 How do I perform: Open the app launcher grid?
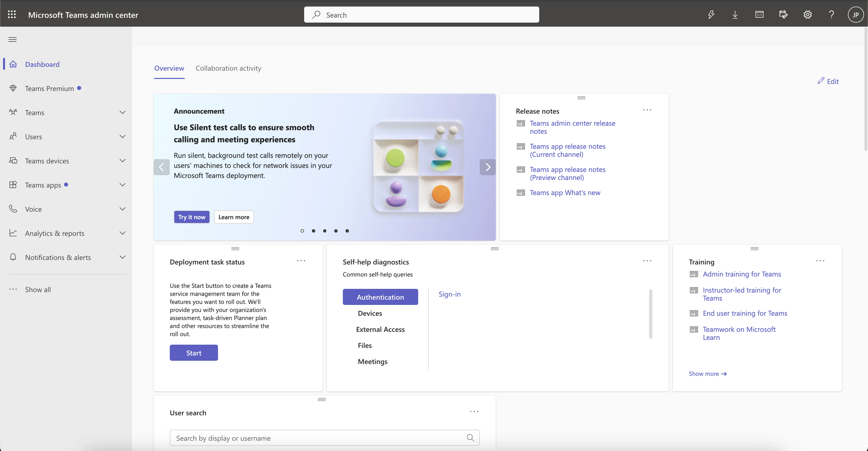tap(12, 15)
